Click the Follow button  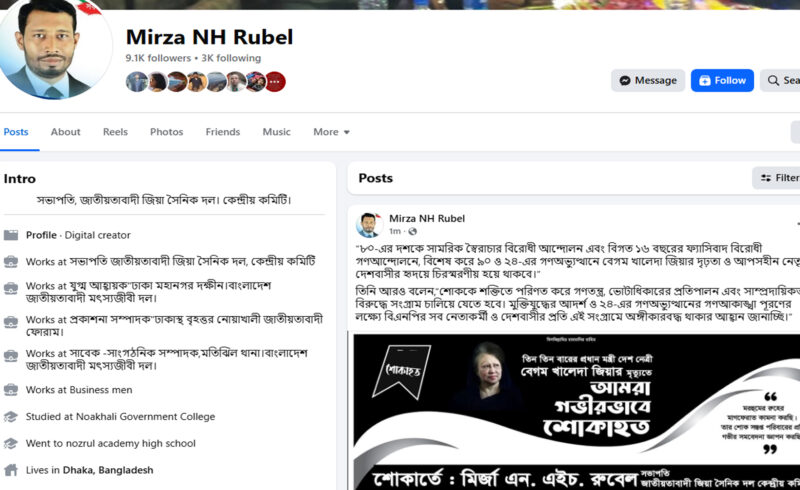722,81
